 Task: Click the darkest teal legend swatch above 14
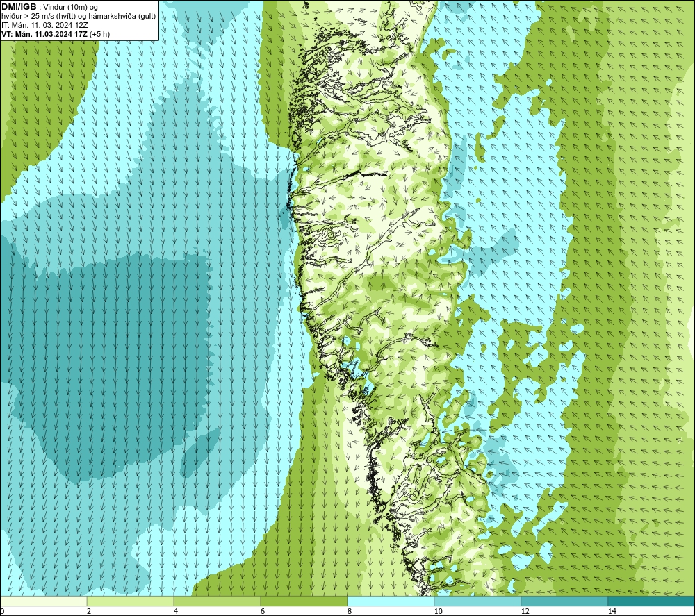[x=651, y=601]
